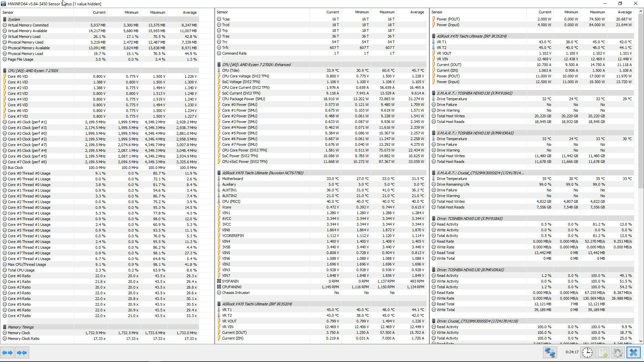Click the circle icon beside Chassis Intrusion

pyautogui.click(x=219, y=293)
